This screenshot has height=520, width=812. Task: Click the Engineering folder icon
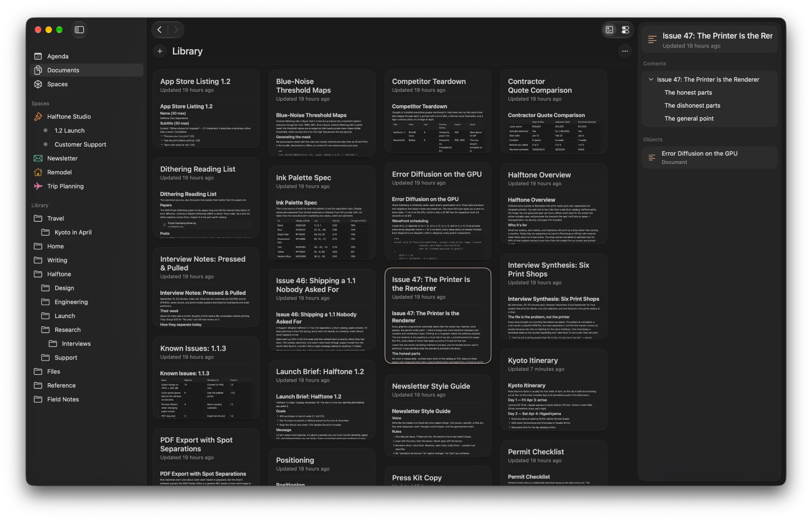(x=45, y=302)
